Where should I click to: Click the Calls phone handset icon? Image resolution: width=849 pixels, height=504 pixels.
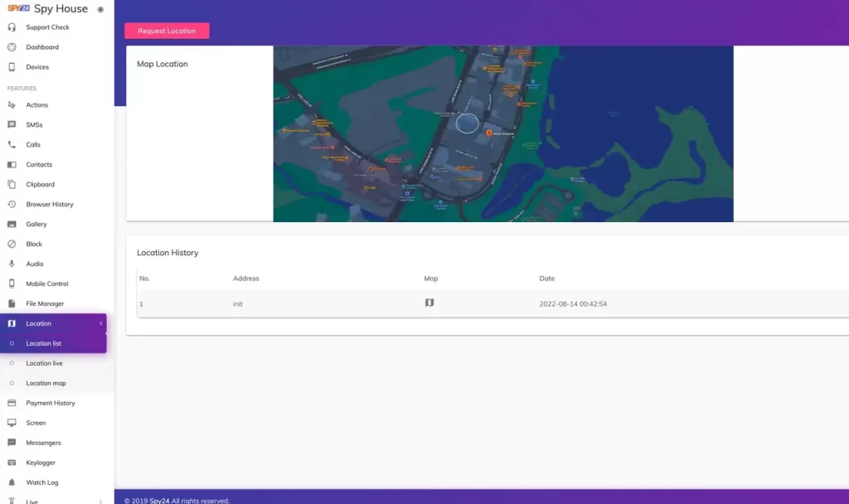pos(12,144)
